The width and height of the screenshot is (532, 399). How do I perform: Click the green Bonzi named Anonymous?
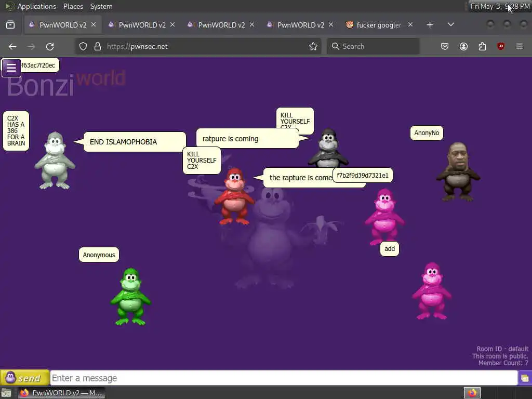(x=130, y=297)
